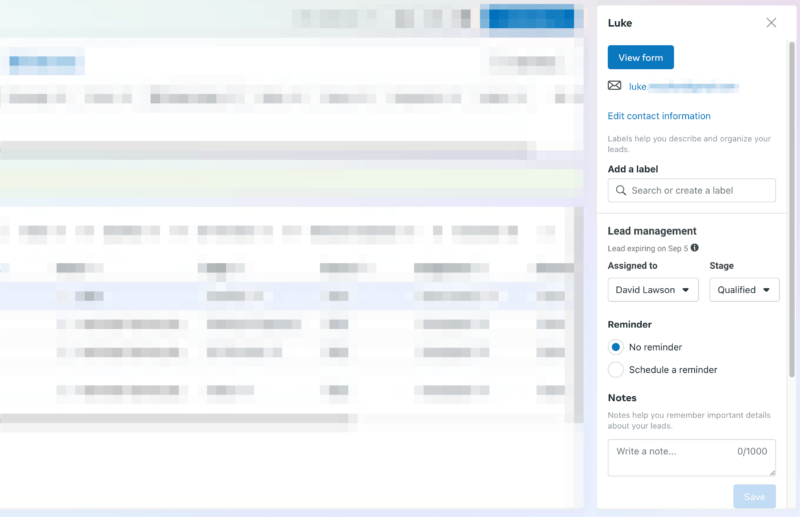Open the Assigned to David Lawson dropdown
The height and width of the screenshot is (517, 800).
[653, 290]
